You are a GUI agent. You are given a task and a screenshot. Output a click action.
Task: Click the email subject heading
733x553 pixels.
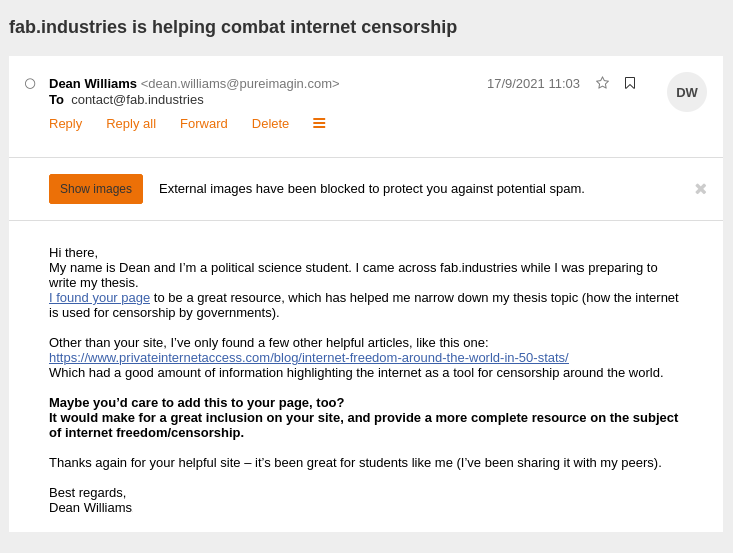[x=233, y=27]
